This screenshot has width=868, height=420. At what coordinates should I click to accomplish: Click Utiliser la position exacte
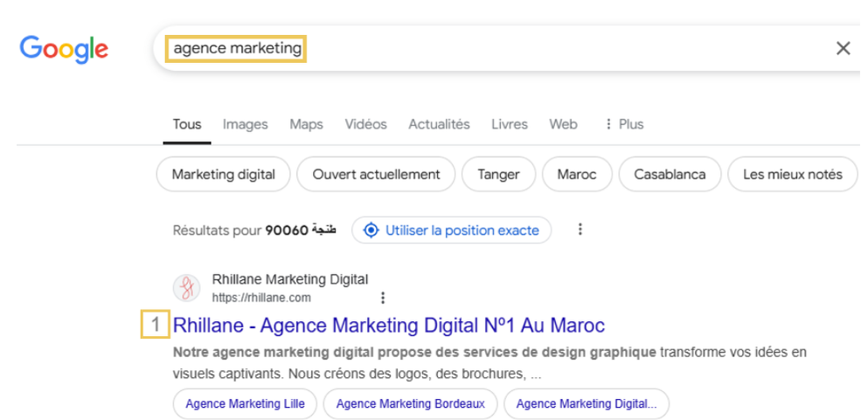click(452, 230)
